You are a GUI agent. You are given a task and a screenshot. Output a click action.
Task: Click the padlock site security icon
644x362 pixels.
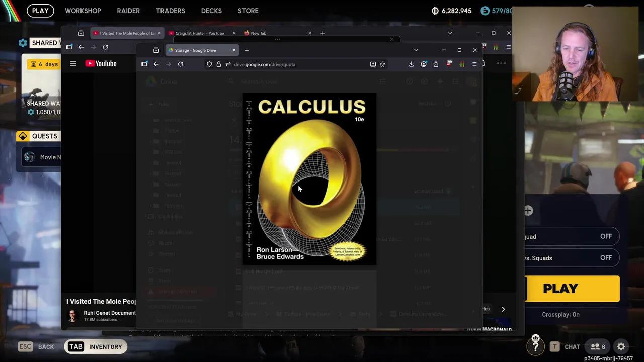click(219, 64)
